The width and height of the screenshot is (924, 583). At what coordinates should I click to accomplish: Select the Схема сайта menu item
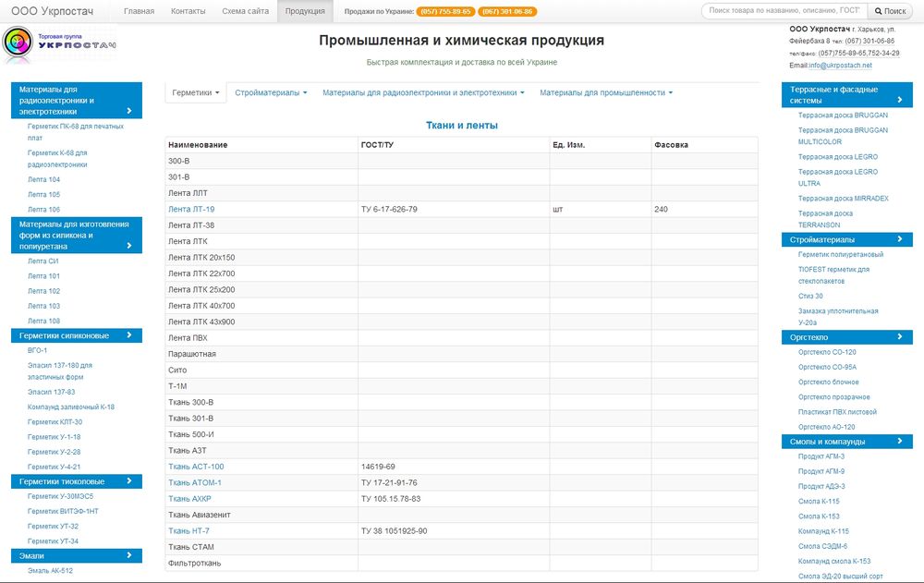click(246, 11)
